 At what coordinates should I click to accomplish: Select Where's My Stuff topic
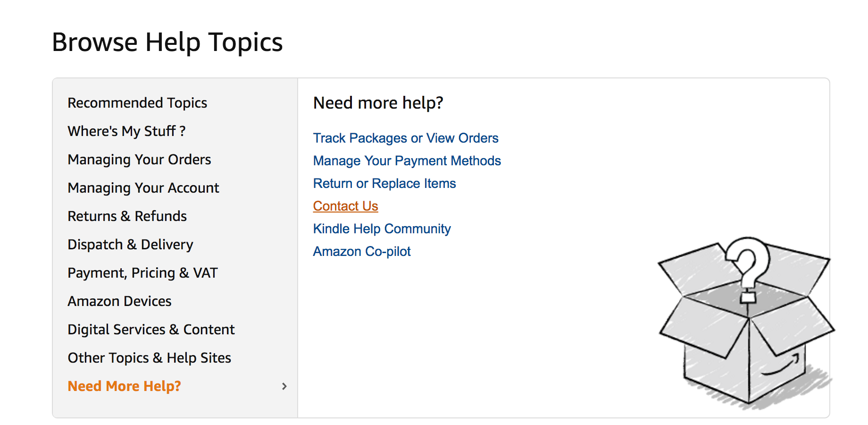[126, 131]
